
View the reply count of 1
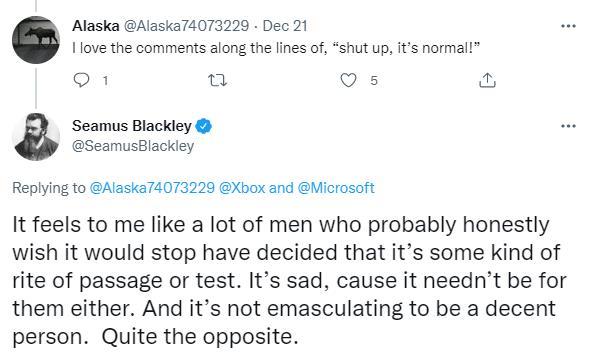click(x=106, y=81)
